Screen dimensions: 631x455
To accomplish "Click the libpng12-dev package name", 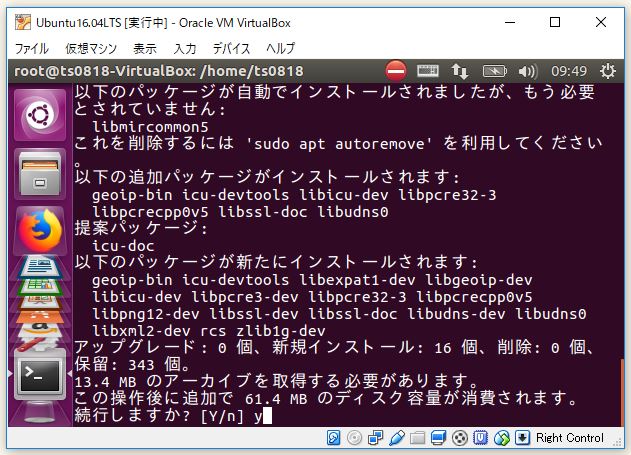I will click(146, 314).
